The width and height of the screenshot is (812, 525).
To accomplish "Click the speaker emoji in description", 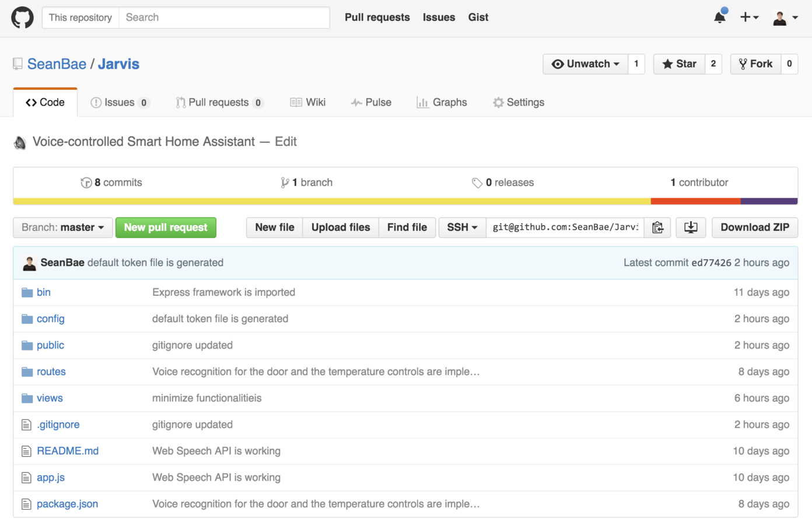I will pos(20,142).
